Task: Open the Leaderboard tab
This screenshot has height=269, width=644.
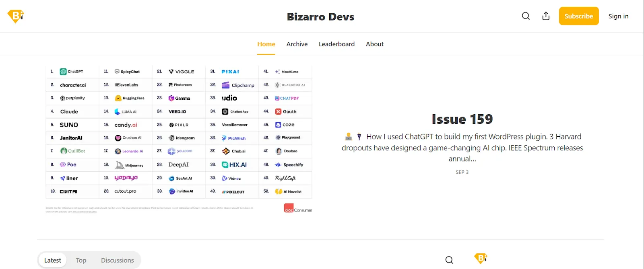Action: 336,44
